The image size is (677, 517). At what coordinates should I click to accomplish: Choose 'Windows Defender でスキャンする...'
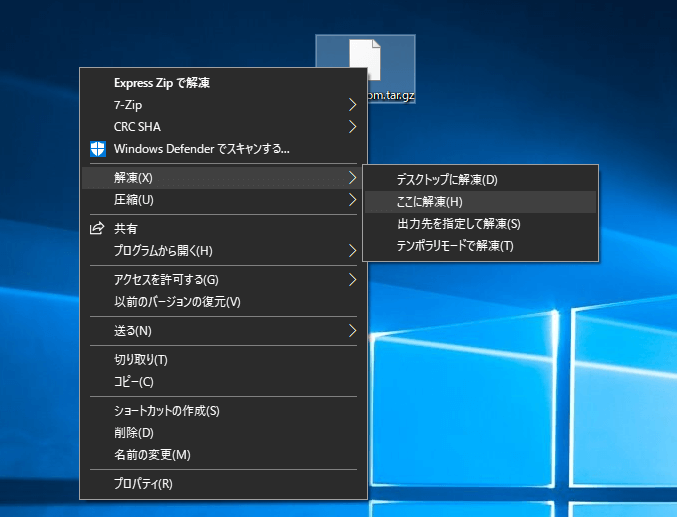click(224, 149)
